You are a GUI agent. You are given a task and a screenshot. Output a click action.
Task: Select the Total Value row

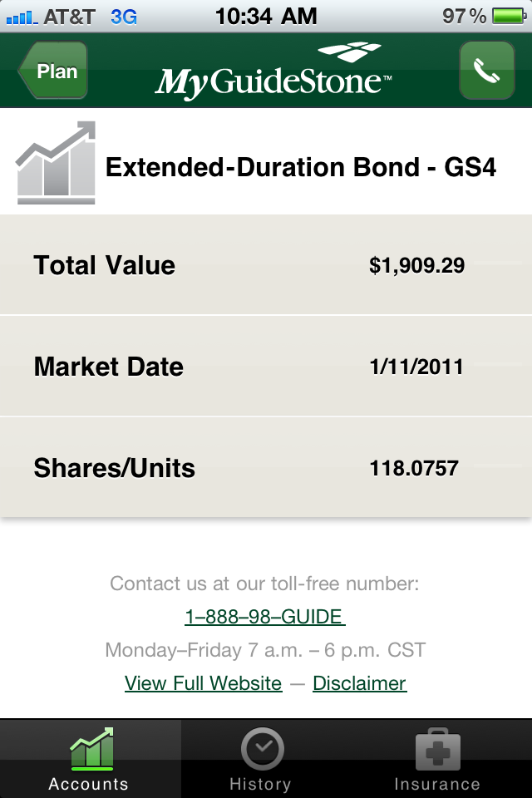point(266,266)
